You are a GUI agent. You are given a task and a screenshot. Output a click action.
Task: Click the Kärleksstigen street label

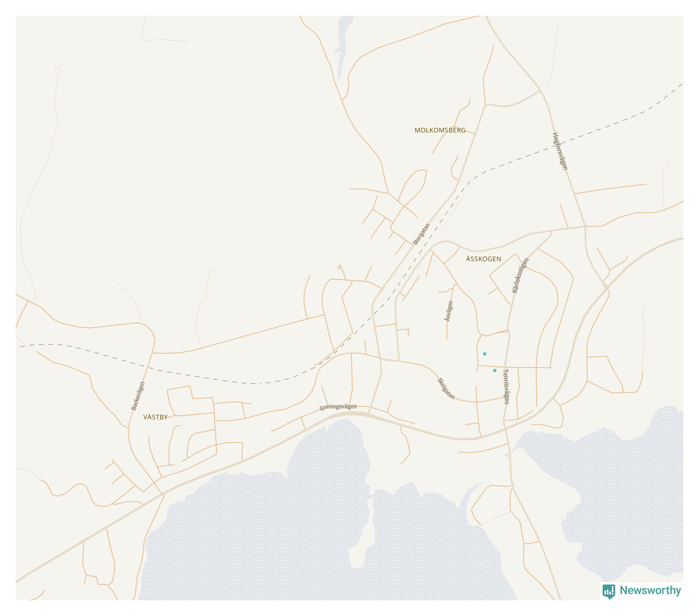click(x=521, y=275)
